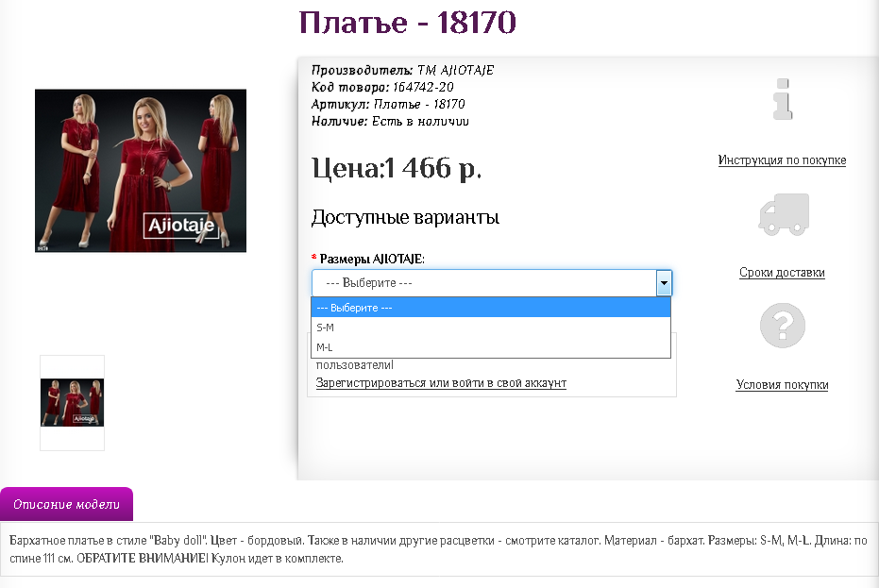Click the main red dress product image
Image resolution: width=879 pixels, height=588 pixels.
[141, 171]
